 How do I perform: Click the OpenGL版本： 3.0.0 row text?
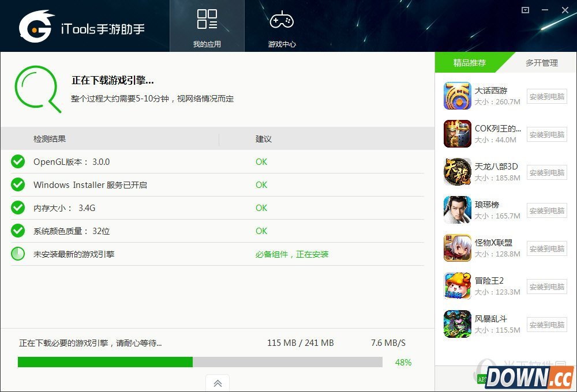[72, 162]
